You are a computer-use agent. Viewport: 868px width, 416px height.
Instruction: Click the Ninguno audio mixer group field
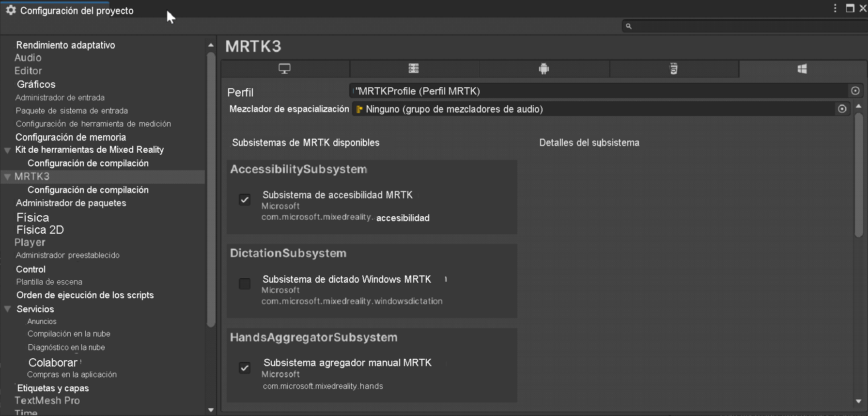(x=594, y=109)
